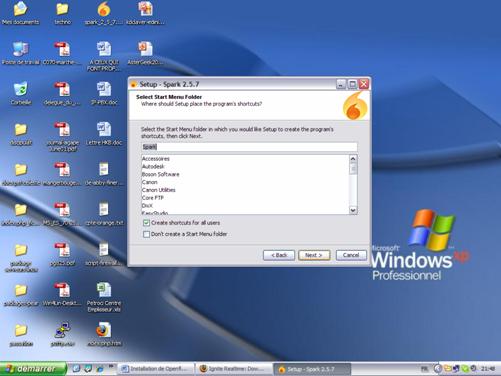The width and height of the screenshot is (501, 376).
Task: Select the A CEUX QUI FONT PROP document
Action: click(104, 56)
